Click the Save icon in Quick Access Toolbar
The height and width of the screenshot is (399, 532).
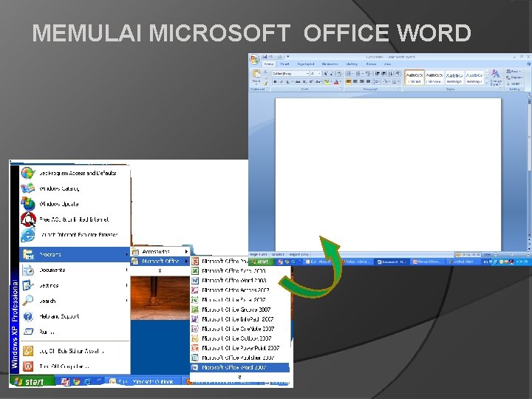click(x=265, y=57)
